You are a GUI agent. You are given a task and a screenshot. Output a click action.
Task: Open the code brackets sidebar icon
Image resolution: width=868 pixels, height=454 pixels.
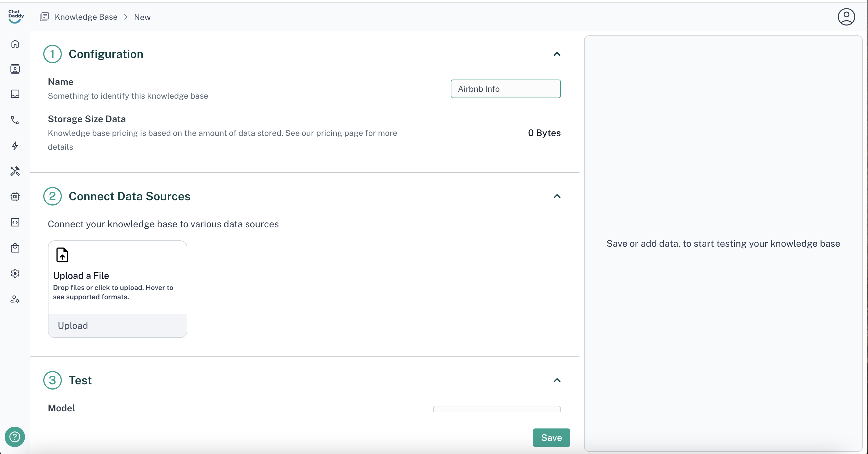(x=15, y=222)
